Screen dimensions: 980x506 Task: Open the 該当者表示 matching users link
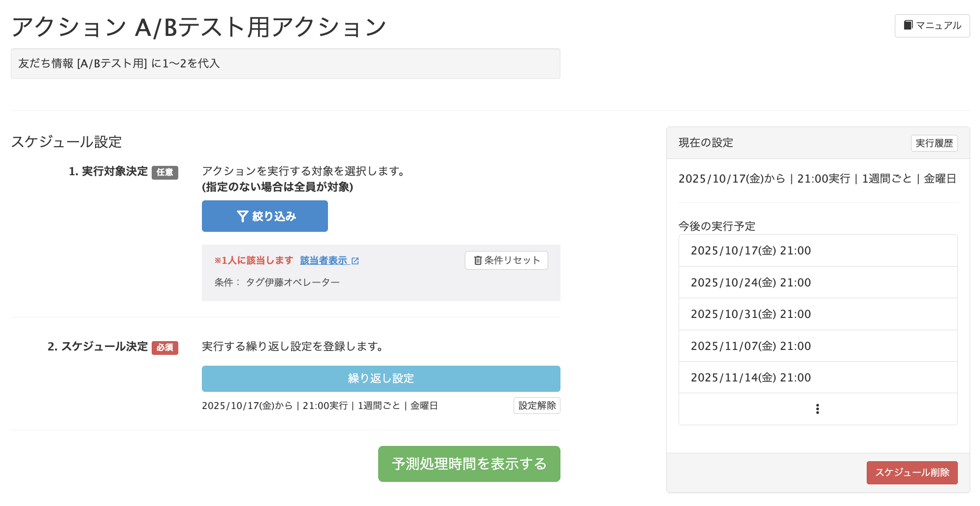[x=324, y=260]
